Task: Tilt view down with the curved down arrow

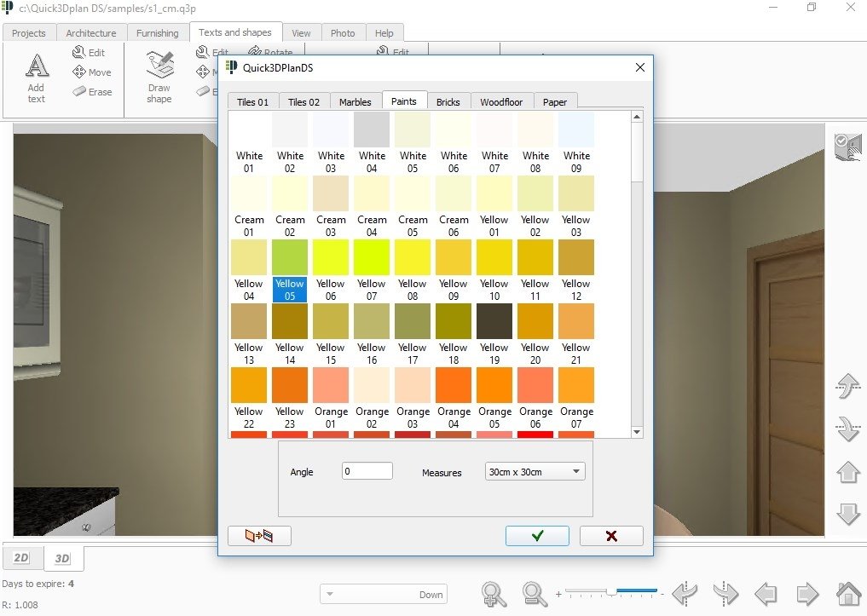Action: [847, 429]
